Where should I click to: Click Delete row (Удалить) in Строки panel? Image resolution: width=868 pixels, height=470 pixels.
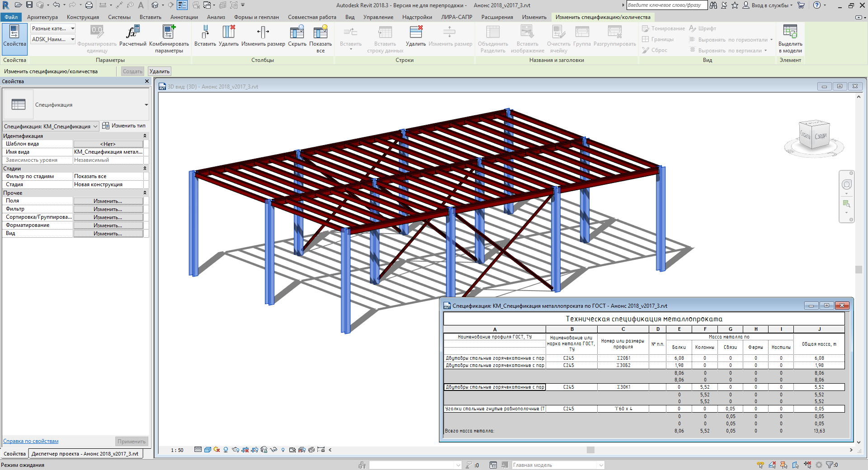[415, 33]
